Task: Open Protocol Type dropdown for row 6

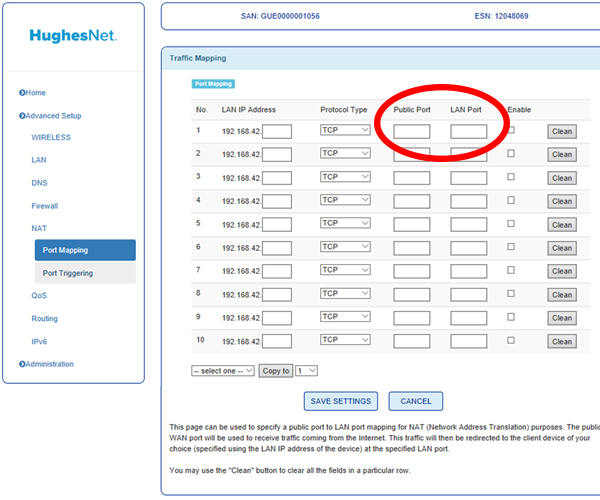Action: tap(345, 246)
